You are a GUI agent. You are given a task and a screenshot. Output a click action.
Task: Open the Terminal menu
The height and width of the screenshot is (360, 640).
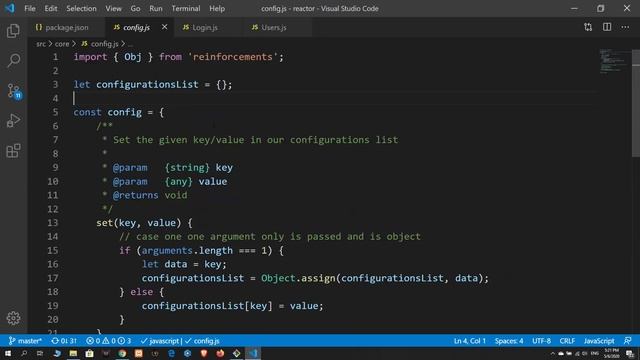coord(186,8)
